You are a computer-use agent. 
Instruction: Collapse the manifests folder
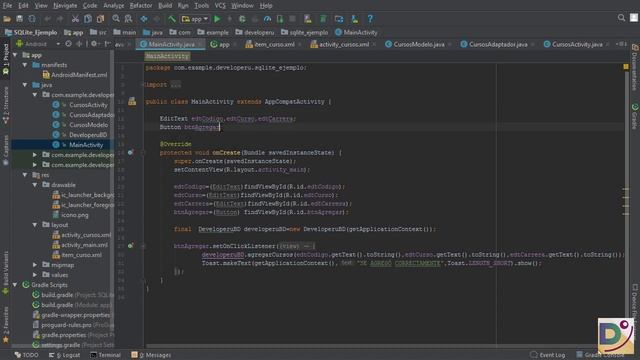pyautogui.click(x=25, y=65)
